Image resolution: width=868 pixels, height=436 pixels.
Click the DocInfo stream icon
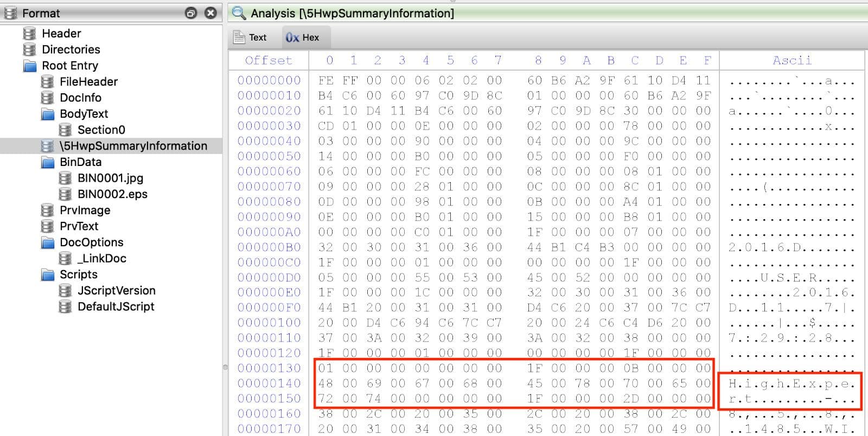(x=47, y=98)
